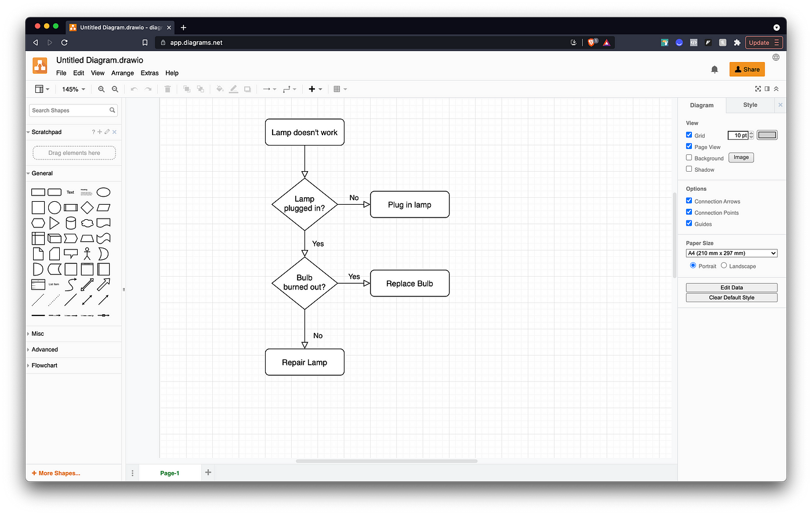Click the grid color swatch

pyautogui.click(x=767, y=135)
